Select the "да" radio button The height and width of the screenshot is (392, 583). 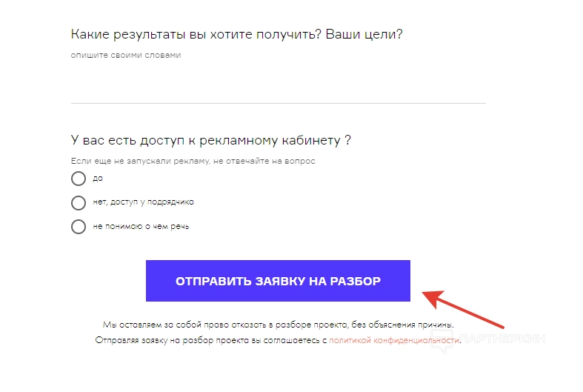tap(79, 179)
